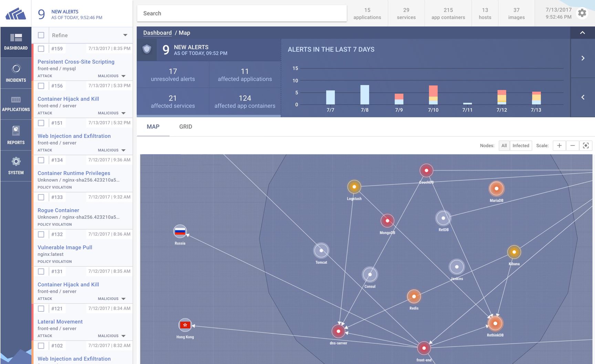Select the Redis node on map
595x364 pixels.
(414, 297)
